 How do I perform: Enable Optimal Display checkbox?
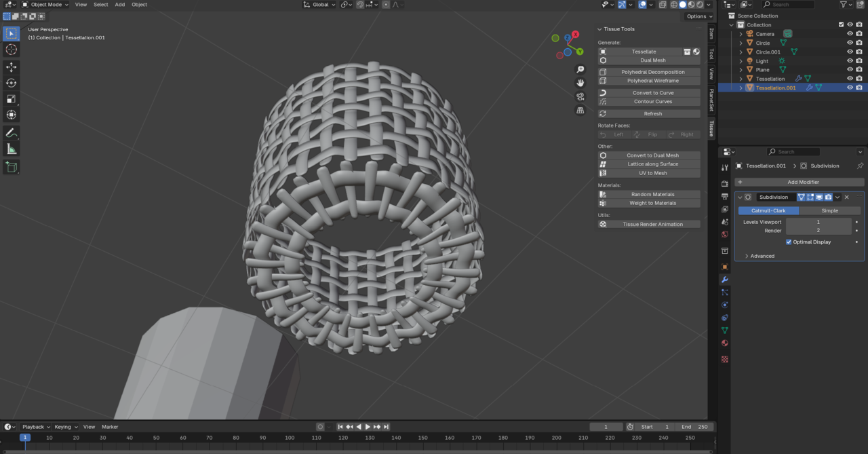point(789,242)
